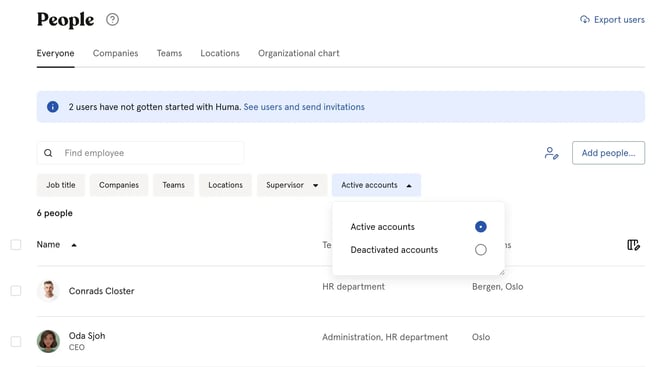670x367 pixels.
Task: Click the Bergen, Oslo location cell
Action: coord(497,287)
